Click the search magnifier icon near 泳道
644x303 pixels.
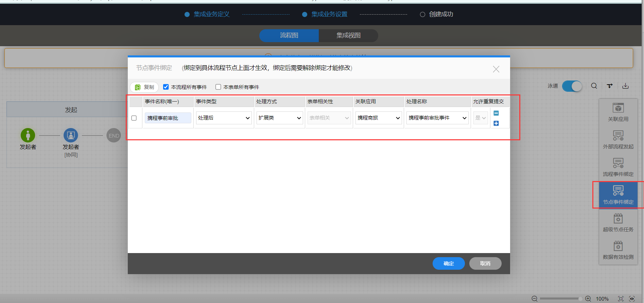point(594,86)
